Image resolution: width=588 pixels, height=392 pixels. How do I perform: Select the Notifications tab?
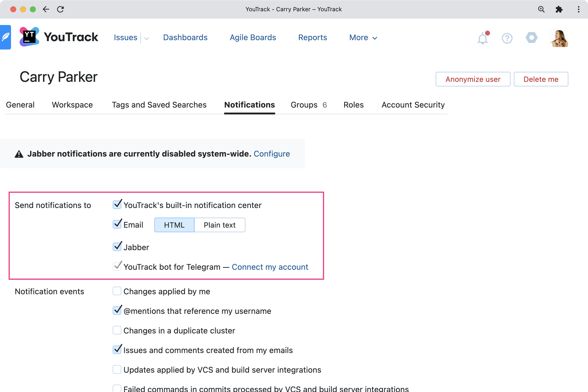tap(249, 105)
